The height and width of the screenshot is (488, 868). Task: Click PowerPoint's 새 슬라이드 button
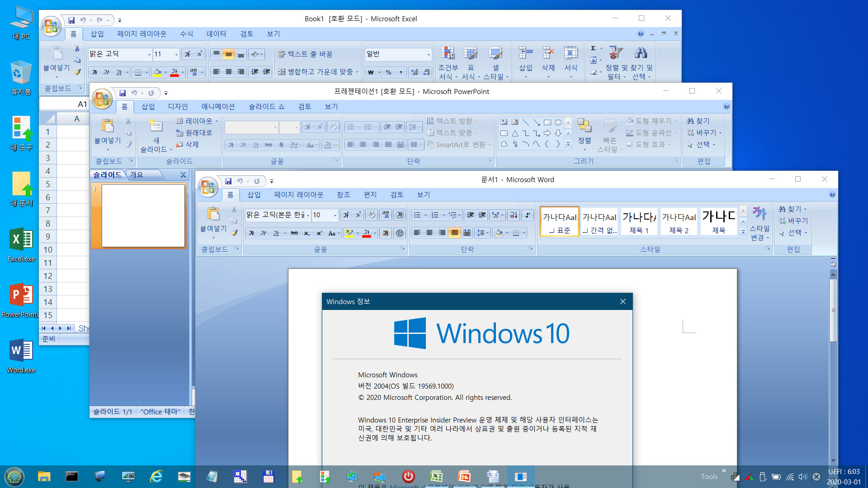click(x=155, y=136)
